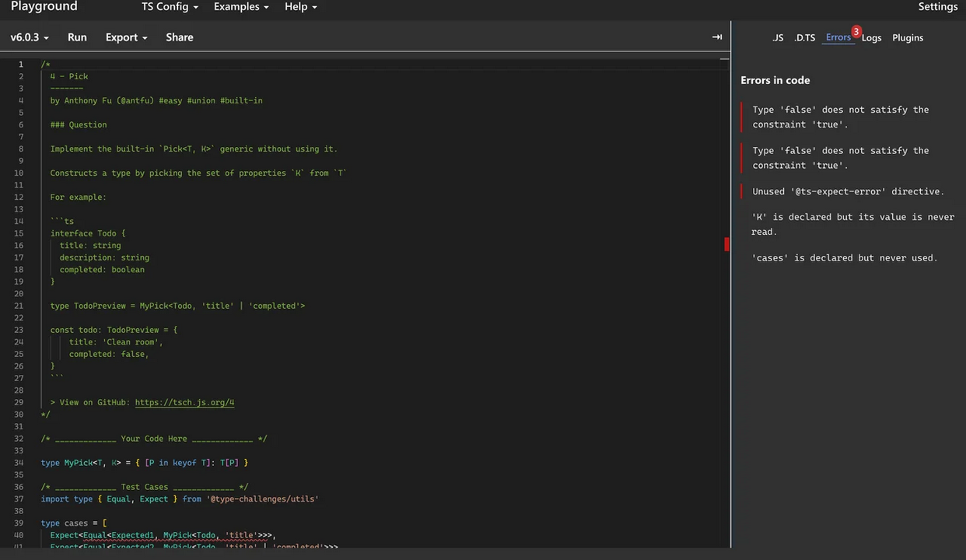Select the 'K' is declared warning message
Image resolution: width=966 pixels, height=560 pixels.
(x=852, y=224)
